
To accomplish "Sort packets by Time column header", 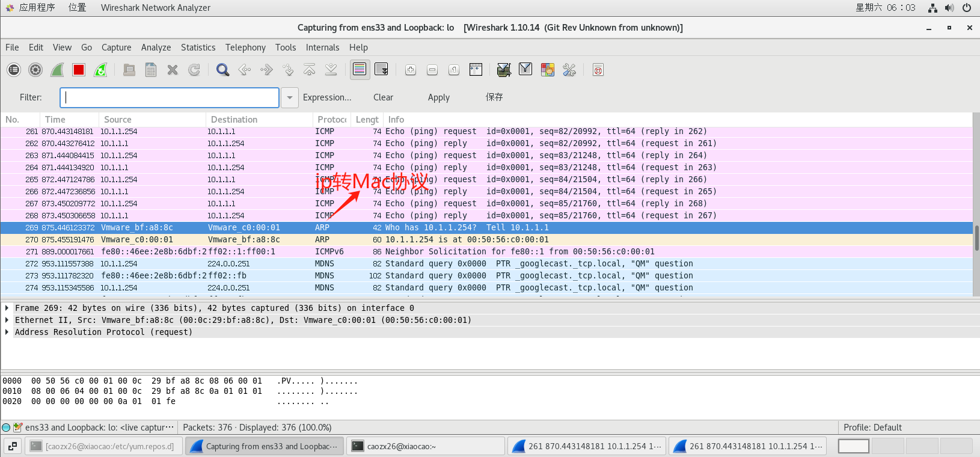I will 70,120.
